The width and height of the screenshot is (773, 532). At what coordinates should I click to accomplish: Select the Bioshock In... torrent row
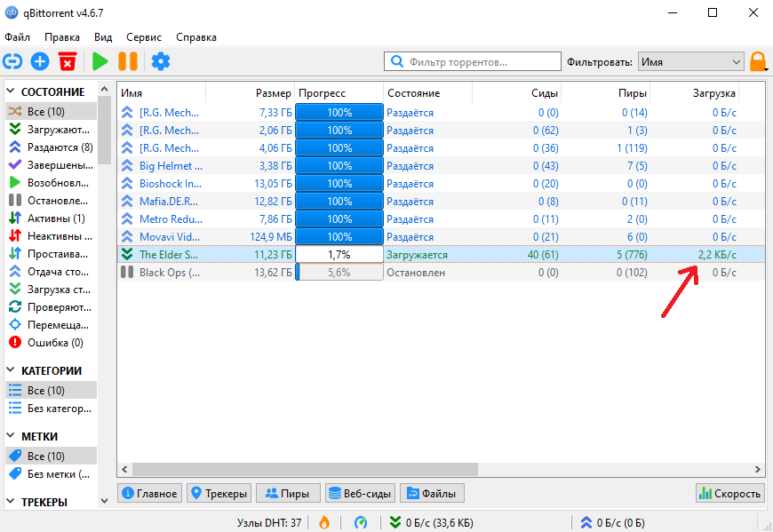click(441, 184)
